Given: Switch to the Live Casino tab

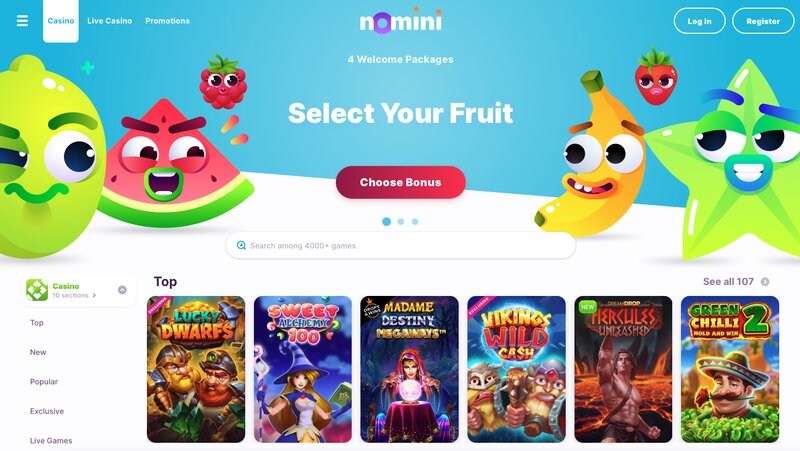Looking at the screenshot, I should click(x=110, y=21).
